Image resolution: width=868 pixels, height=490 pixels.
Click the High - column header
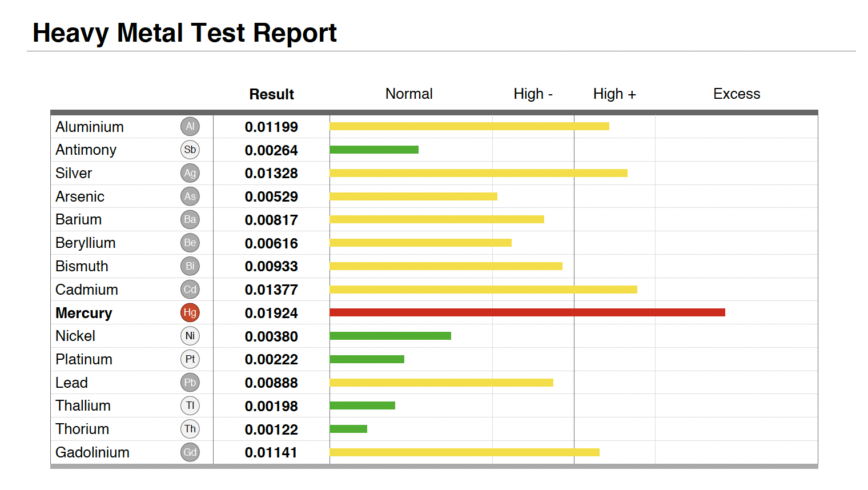point(533,94)
